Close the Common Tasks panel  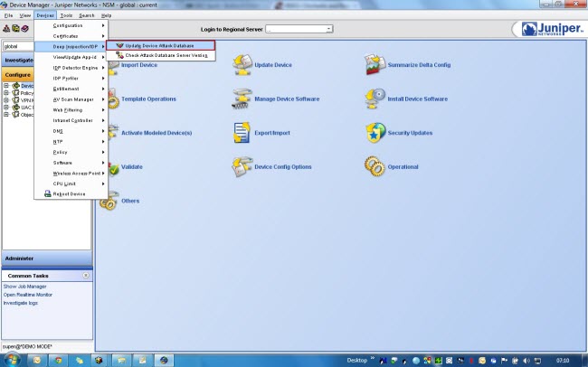(x=86, y=276)
